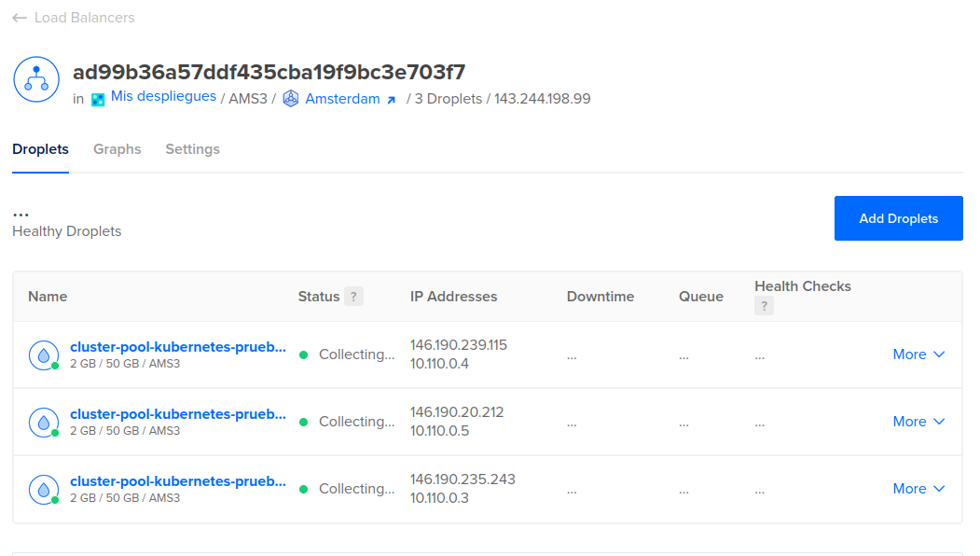Open the Amsterdam cluster link

(x=342, y=99)
